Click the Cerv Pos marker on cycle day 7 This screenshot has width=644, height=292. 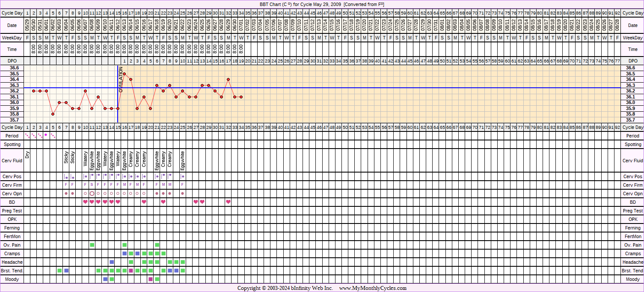pyautogui.click(x=66, y=177)
